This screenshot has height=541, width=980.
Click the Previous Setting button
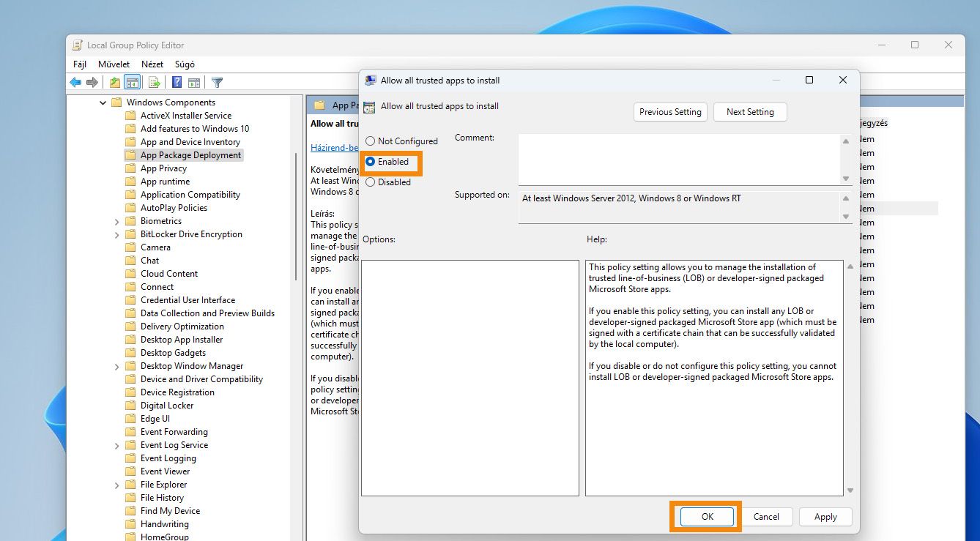pyautogui.click(x=670, y=112)
